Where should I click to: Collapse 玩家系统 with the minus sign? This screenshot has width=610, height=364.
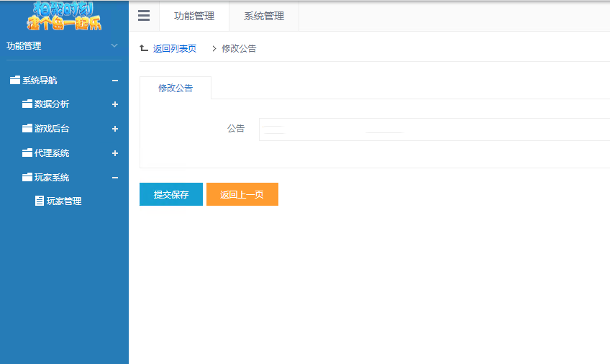pyautogui.click(x=115, y=178)
